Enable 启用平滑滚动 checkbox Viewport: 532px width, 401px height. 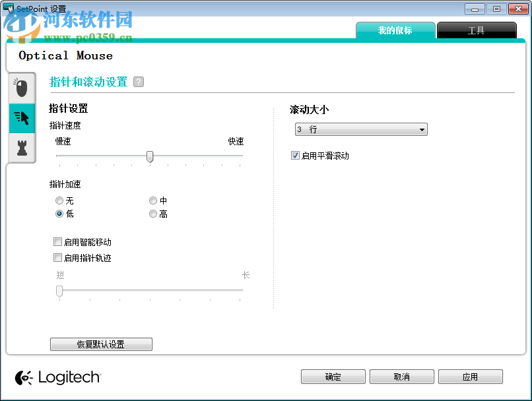coord(295,155)
